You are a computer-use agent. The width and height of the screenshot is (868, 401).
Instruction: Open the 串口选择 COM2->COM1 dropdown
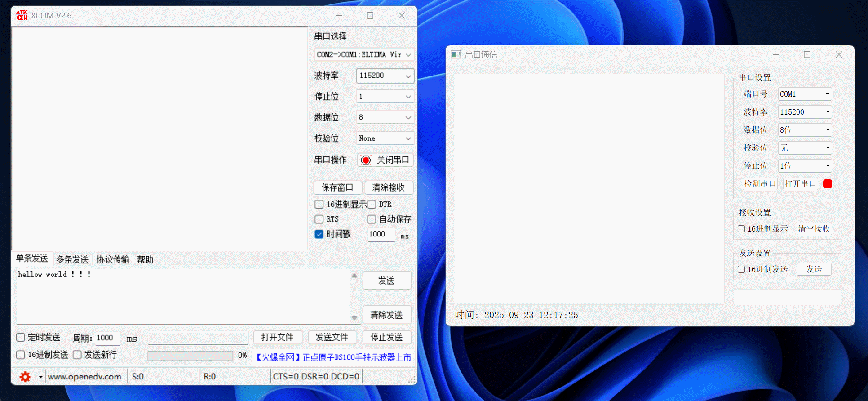click(x=364, y=54)
